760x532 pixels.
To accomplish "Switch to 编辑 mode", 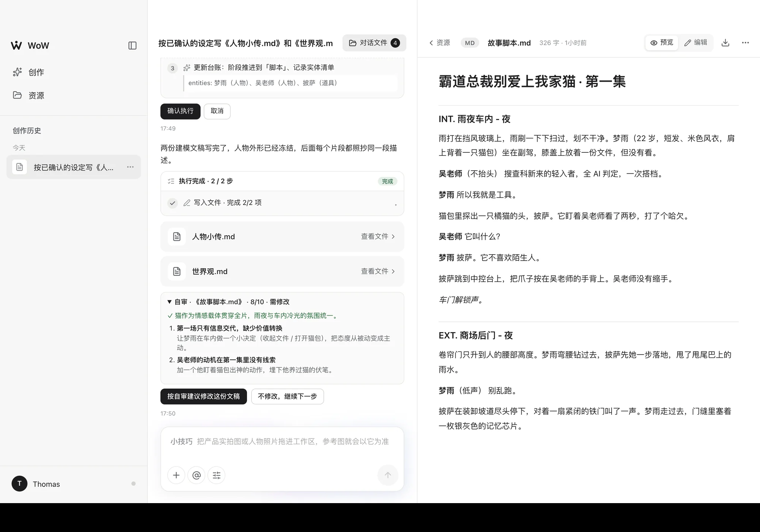I will coord(696,43).
